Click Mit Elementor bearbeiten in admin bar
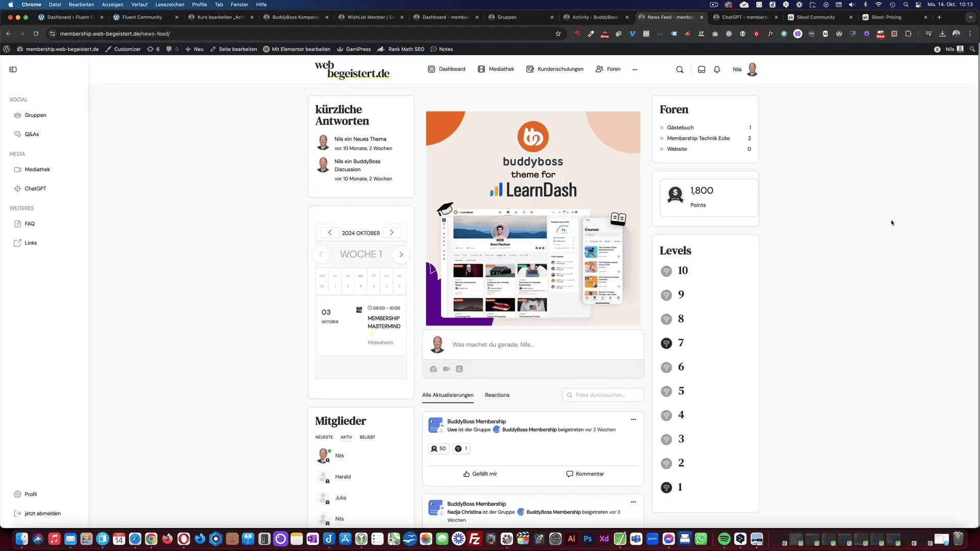This screenshot has height=551, width=980. coord(297,49)
